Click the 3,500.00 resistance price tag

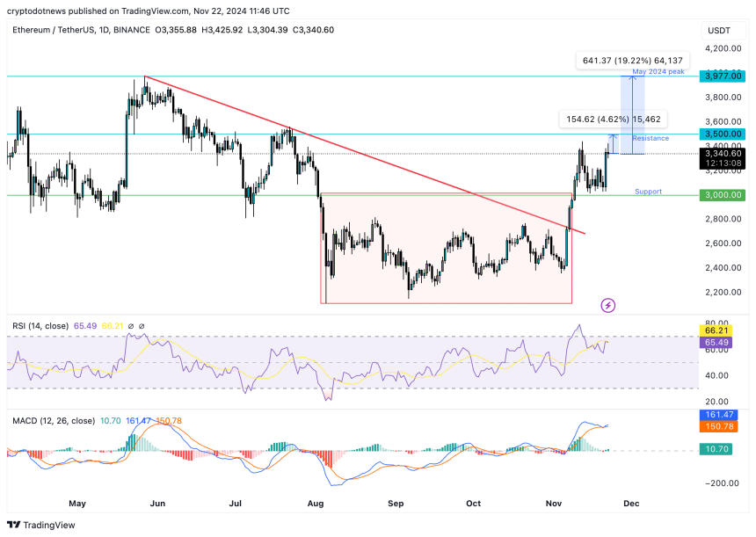(x=723, y=134)
